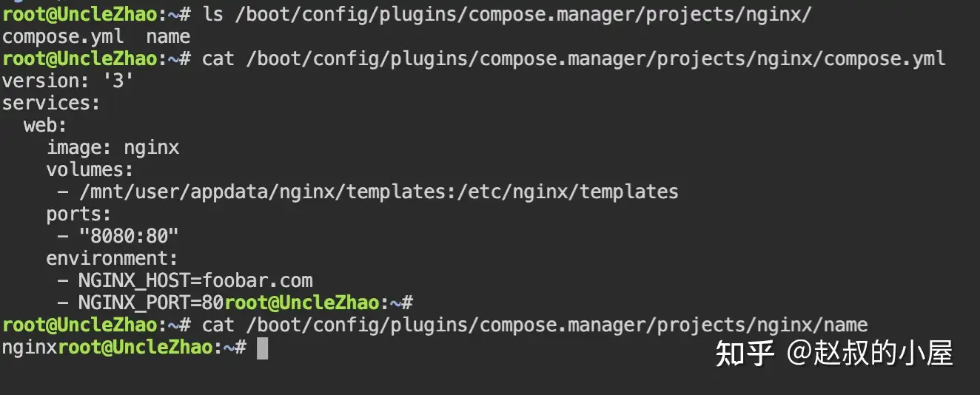
Task: Click the nginx output on last line
Action: (x=30, y=347)
